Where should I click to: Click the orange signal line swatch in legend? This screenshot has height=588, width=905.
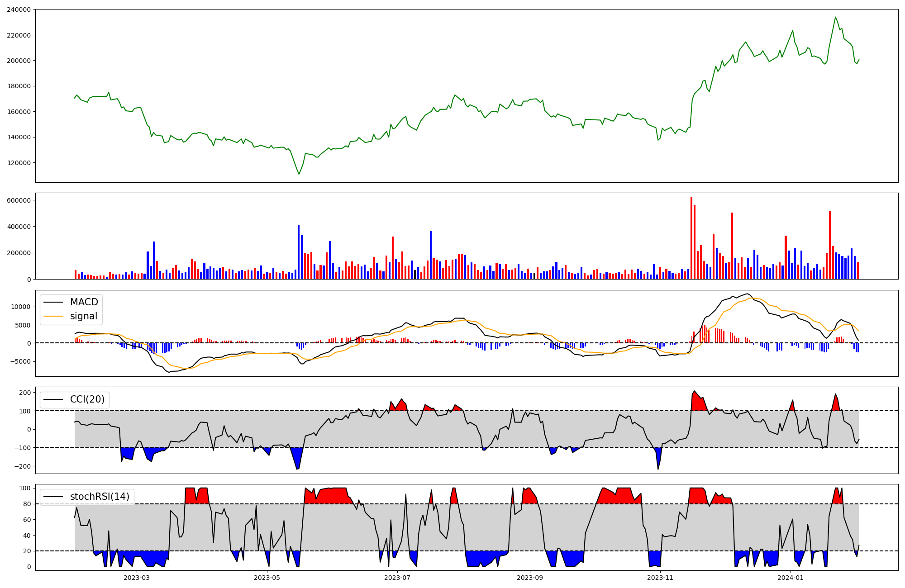(x=54, y=316)
